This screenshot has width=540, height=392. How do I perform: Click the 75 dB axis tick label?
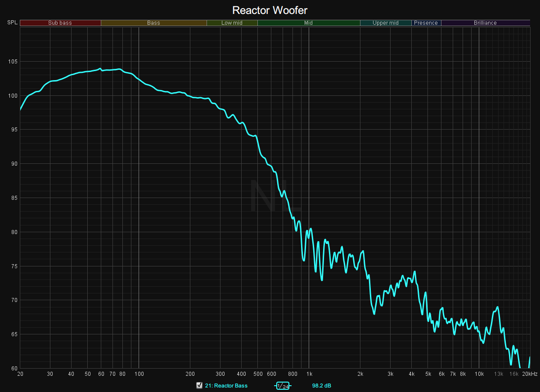tap(14, 266)
